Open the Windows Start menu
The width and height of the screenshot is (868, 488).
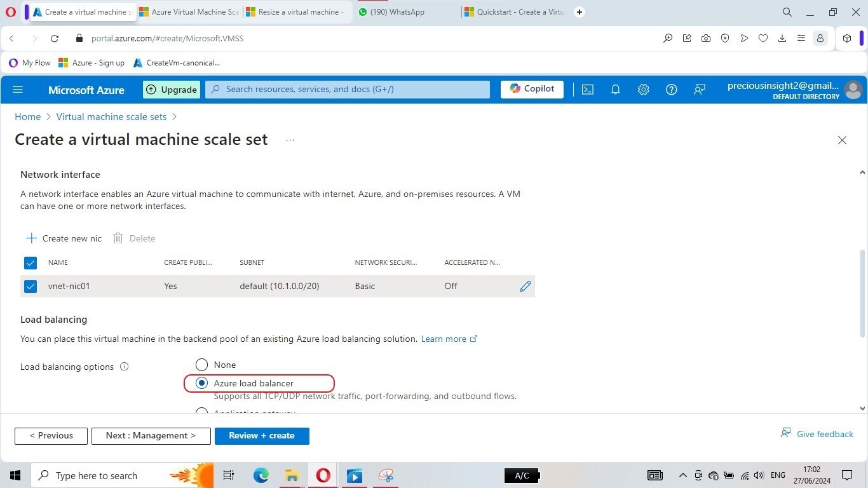tap(15, 475)
